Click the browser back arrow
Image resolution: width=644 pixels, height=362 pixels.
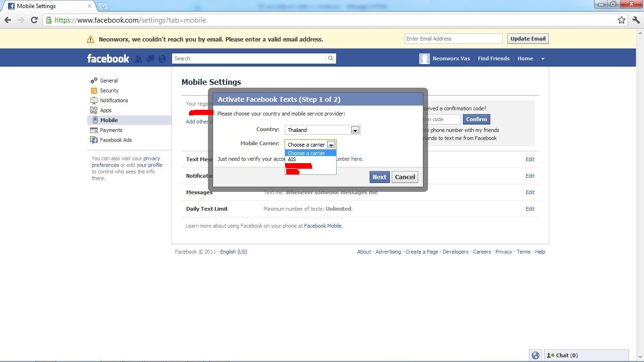[8, 20]
